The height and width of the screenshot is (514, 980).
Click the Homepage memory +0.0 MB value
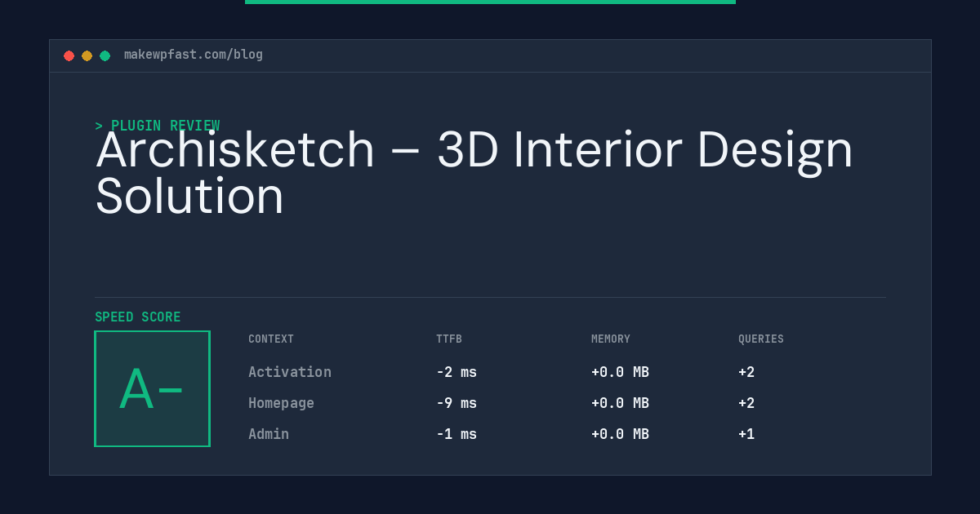click(x=620, y=403)
